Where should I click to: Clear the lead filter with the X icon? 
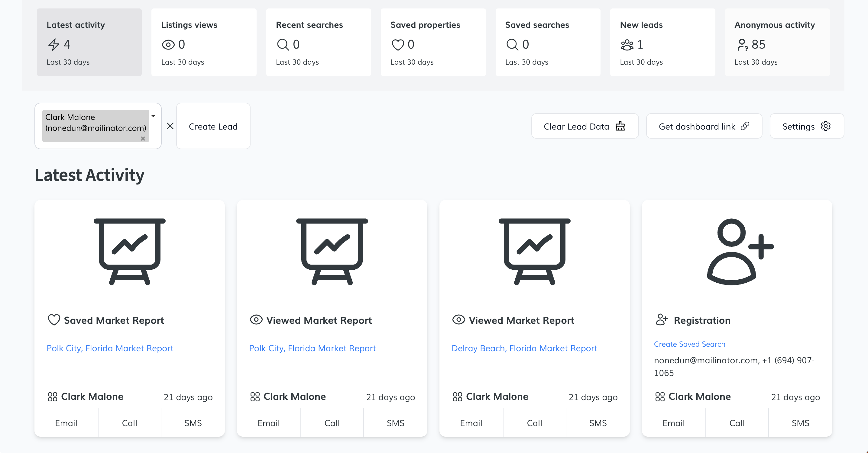coord(170,126)
